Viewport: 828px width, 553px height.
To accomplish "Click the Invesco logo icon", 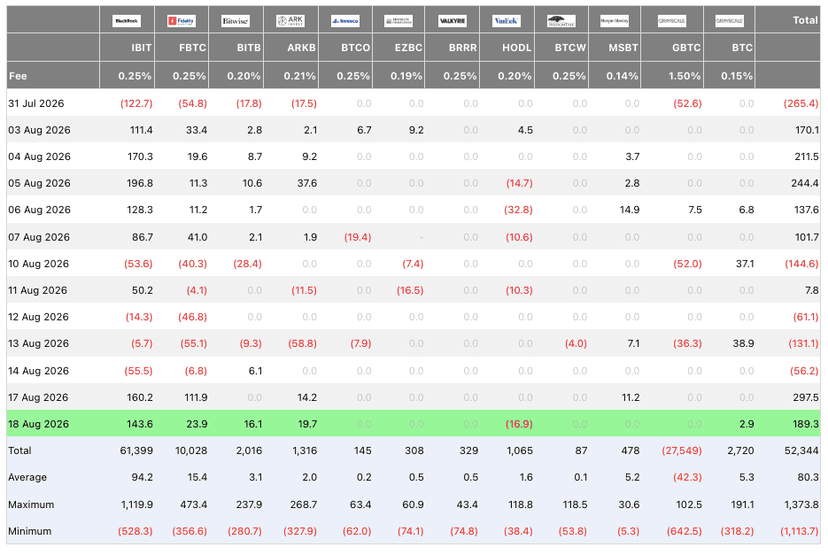I will pyautogui.click(x=345, y=21).
